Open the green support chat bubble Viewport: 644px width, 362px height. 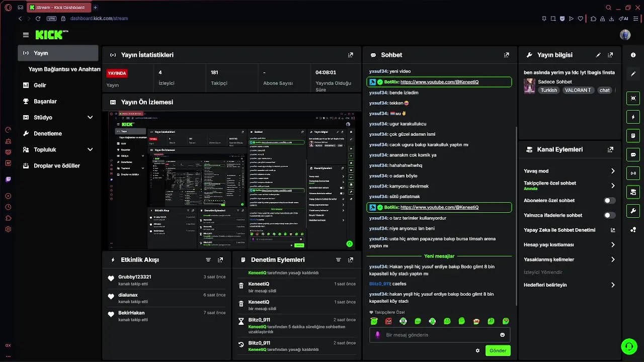click(x=629, y=346)
